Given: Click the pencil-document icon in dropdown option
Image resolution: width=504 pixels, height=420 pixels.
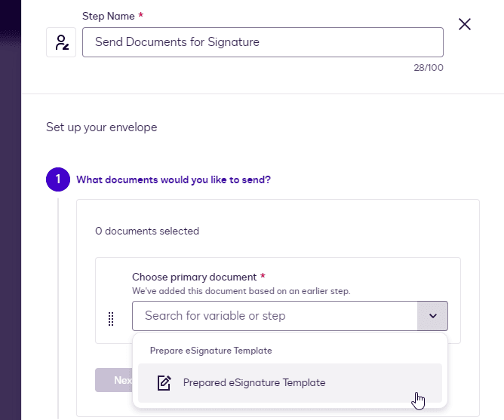Looking at the screenshot, I should (x=164, y=383).
